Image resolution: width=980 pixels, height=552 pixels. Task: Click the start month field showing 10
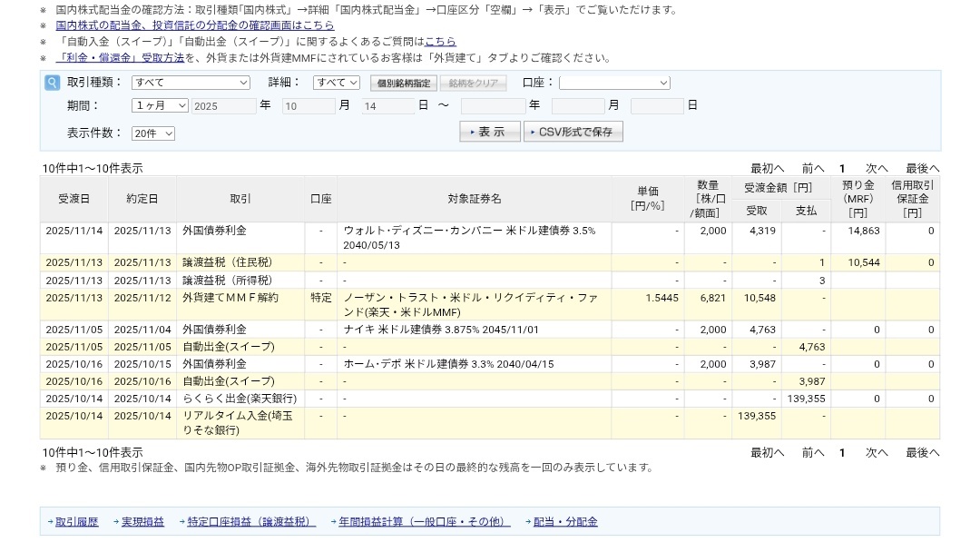pos(309,106)
